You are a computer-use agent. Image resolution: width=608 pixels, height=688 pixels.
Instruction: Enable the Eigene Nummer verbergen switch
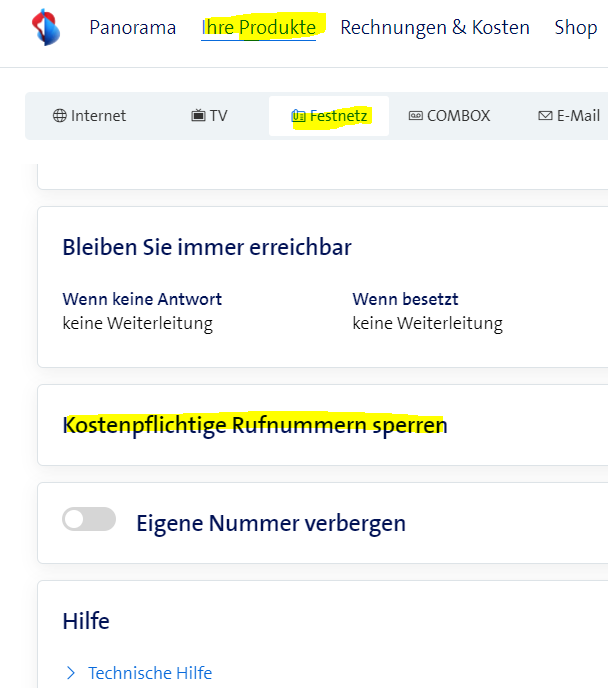pyautogui.click(x=89, y=519)
